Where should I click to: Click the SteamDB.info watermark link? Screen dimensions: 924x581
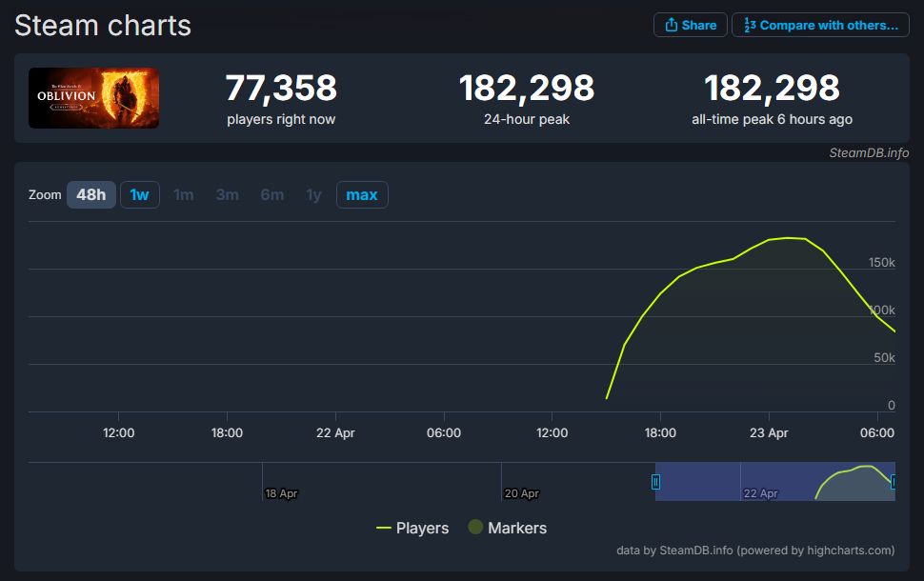click(869, 153)
